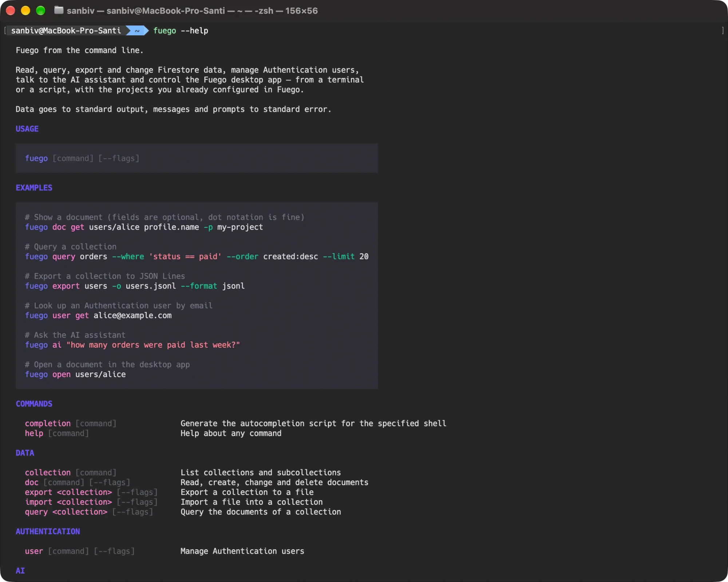Click the yellow minimize window button
The height and width of the screenshot is (582, 728).
[25, 11]
